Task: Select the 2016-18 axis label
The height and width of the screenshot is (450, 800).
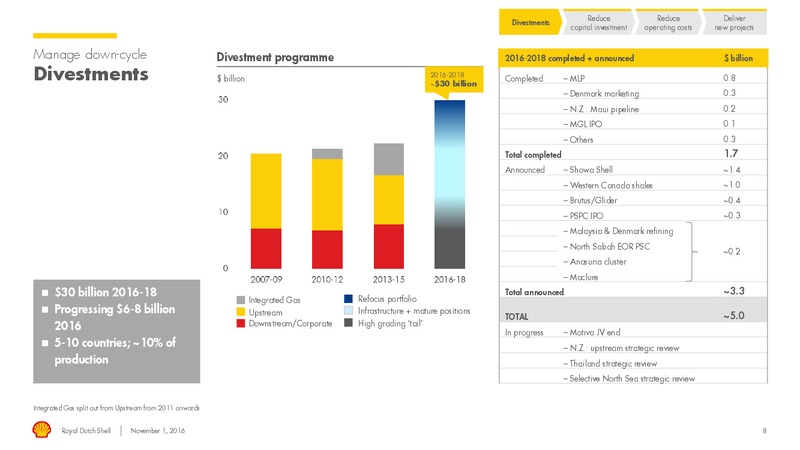Action: (x=449, y=280)
